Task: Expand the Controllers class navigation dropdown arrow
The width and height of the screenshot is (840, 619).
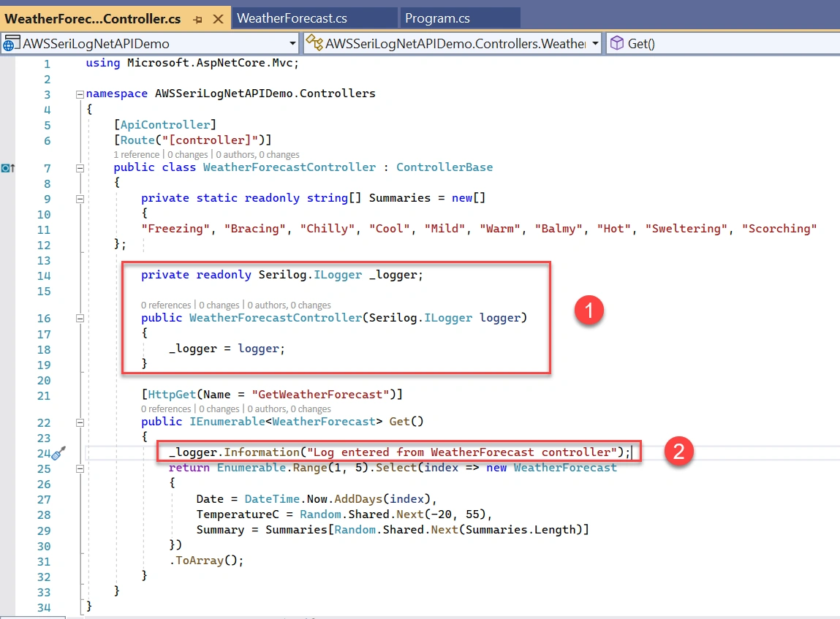Action: (596, 43)
